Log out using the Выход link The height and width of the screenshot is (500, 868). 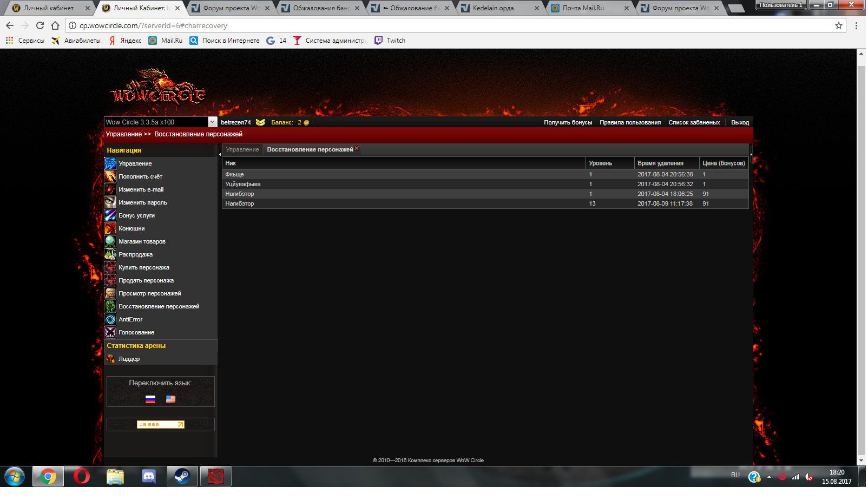pos(740,122)
